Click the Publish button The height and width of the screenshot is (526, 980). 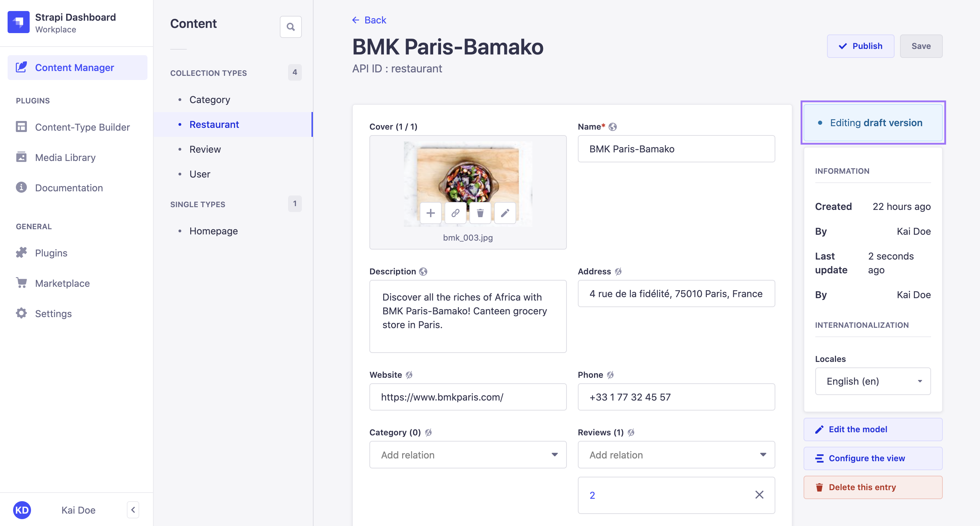(860, 46)
